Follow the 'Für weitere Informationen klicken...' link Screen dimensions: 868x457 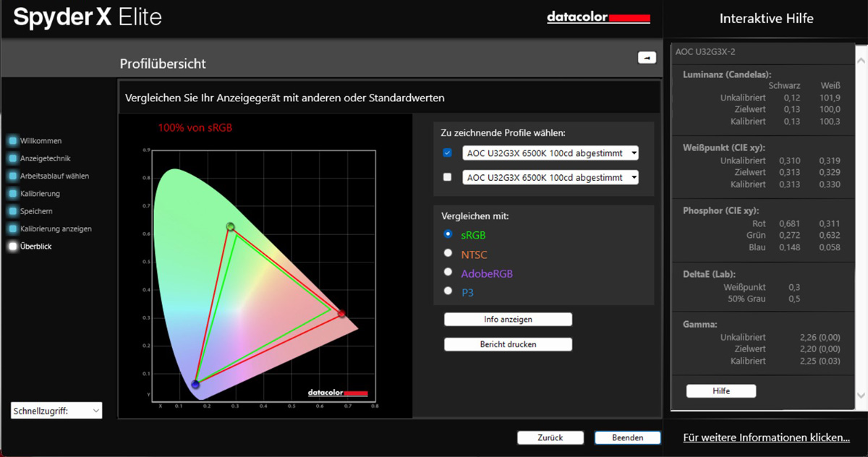click(767, 437)
